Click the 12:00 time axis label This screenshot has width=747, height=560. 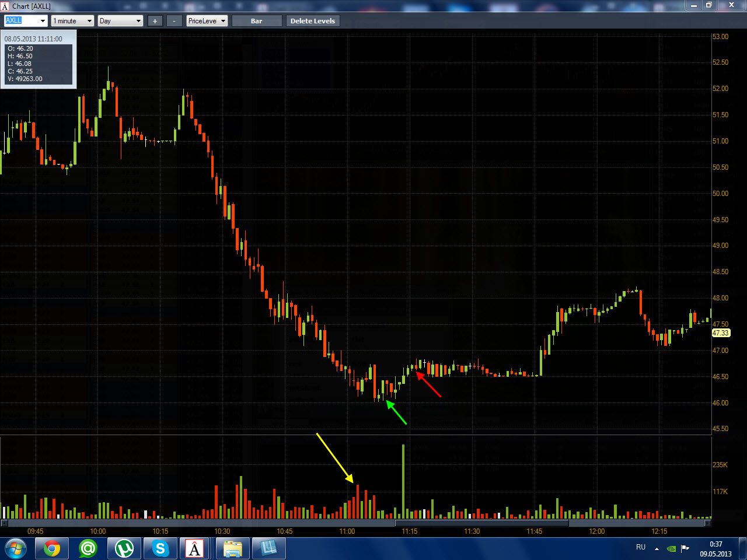click(x=597, y=531)
